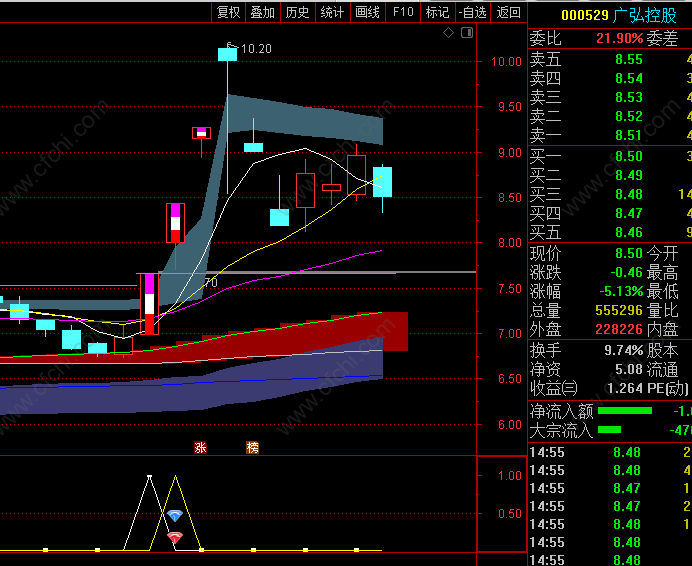Click the 流通 label
This screenshot has width=692, height=566.
662,370
